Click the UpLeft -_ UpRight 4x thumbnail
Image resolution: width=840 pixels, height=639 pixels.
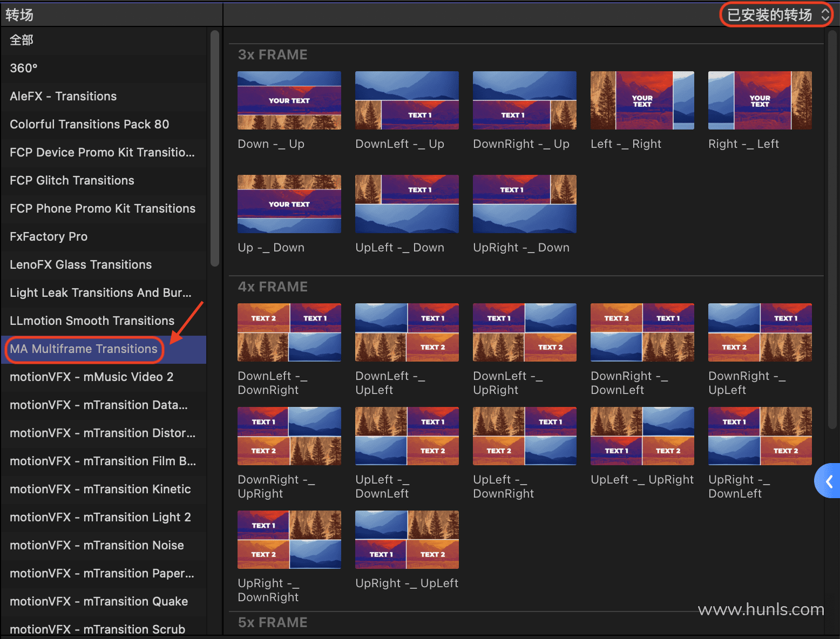point(642,436)
